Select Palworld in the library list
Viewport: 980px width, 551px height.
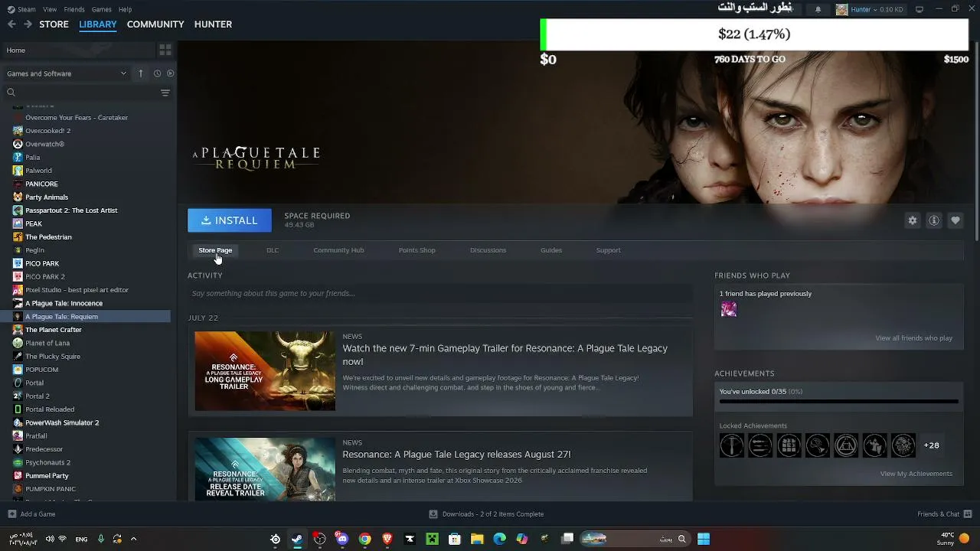pos(38,171)
